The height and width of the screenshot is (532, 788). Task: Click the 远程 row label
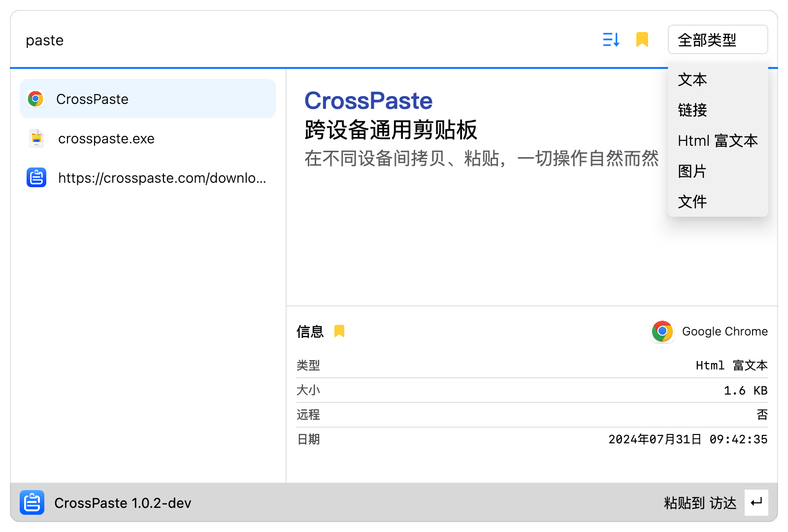click(x=308, y=415)
